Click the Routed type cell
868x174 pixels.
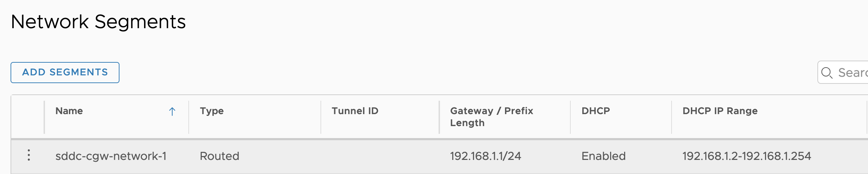[219, 156]
